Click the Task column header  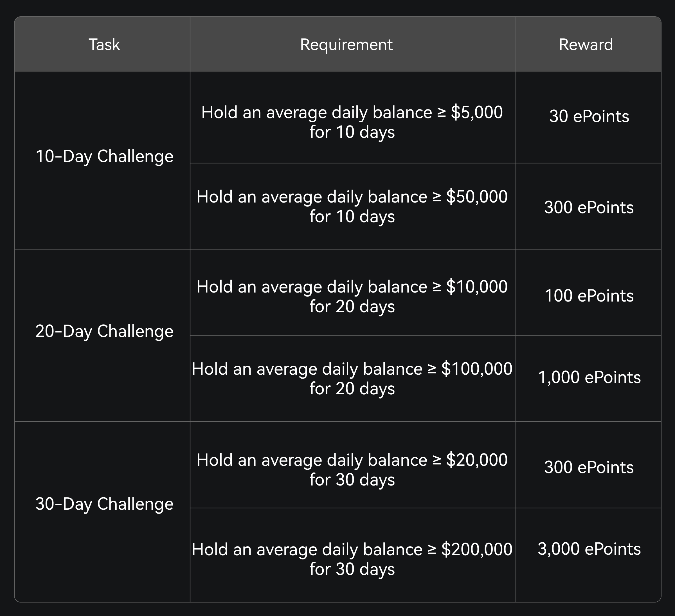pyautogui.click(x=104, y=44)
